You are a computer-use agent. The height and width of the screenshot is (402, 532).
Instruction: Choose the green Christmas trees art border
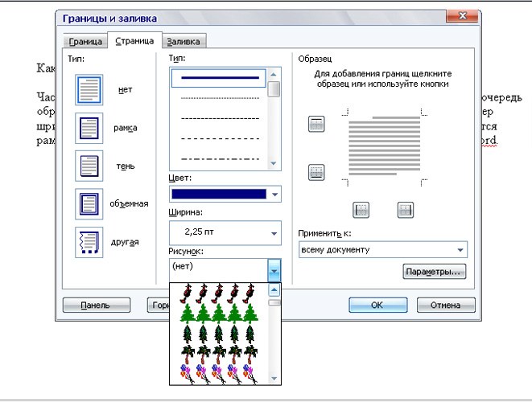218,313
